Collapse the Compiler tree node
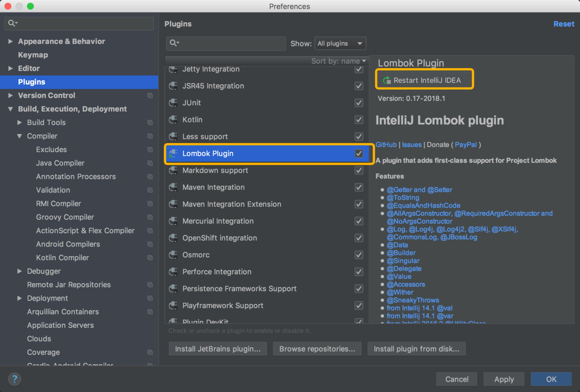The height and width of the screenshot is (392, 580). point(19,136)
